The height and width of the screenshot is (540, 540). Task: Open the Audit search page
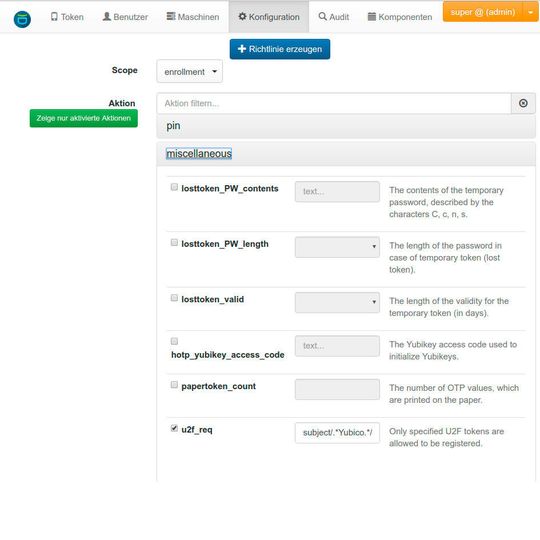[334, 17]
